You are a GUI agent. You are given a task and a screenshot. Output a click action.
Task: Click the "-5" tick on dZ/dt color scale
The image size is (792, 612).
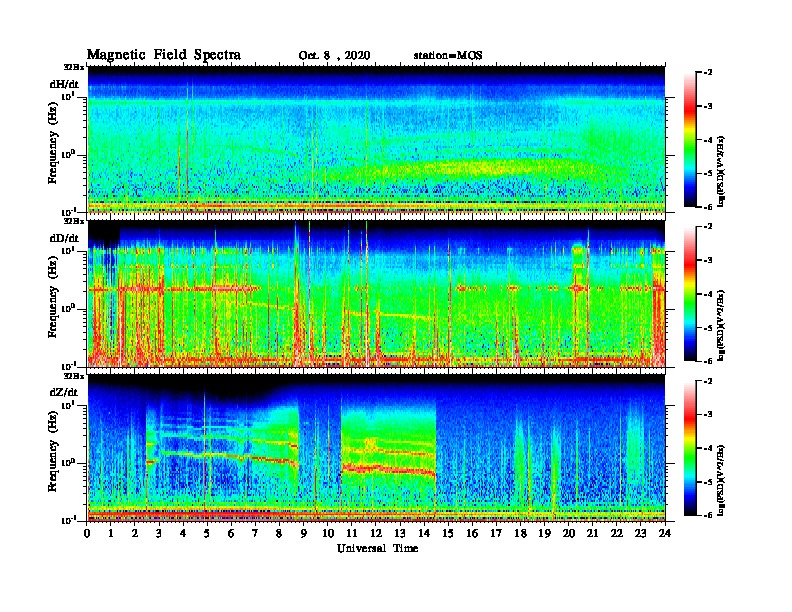(x=708, y=482)
